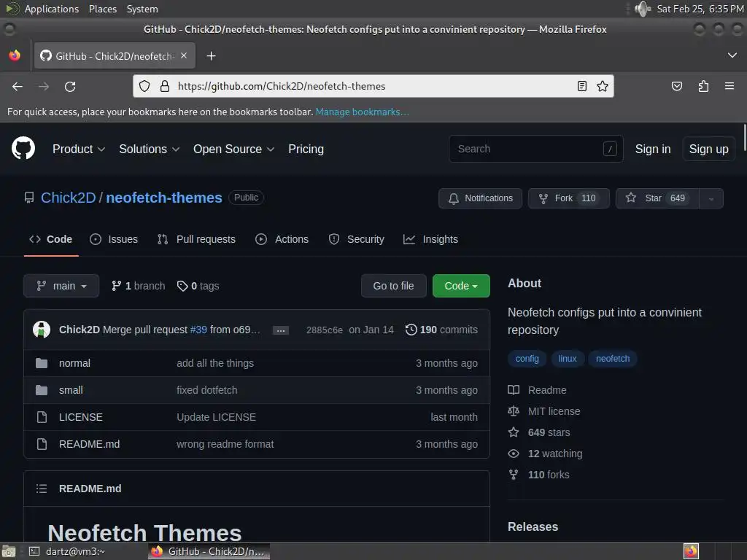The image size is (747, 560).
Task: Open the small folder
Action: click(71, 391)
